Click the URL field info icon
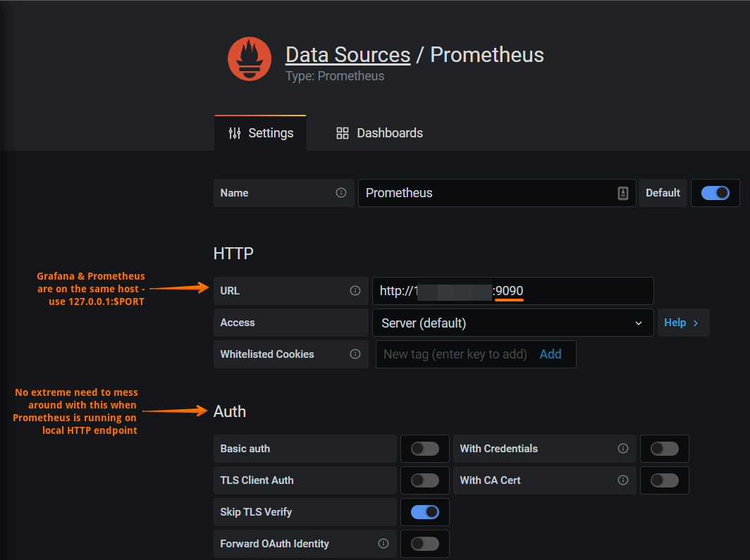The height and width of the screenshot is (560, 750). point(355,290)
